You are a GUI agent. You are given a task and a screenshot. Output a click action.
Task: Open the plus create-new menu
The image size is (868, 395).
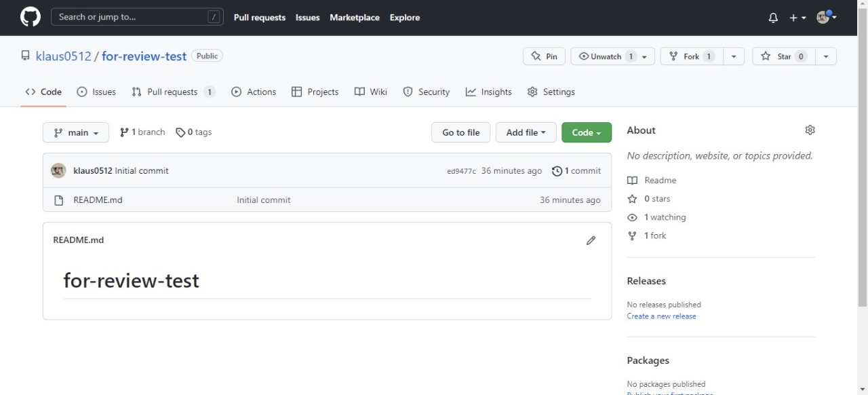click(797, 18)
